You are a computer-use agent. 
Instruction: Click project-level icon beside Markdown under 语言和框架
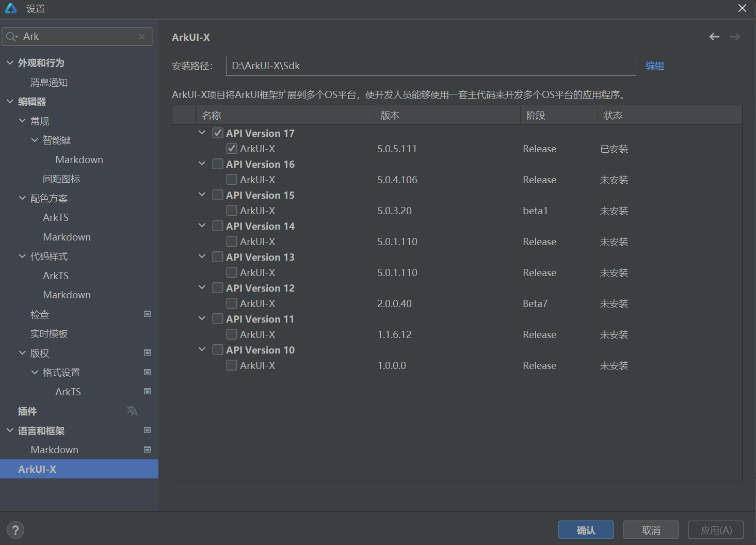click(147, 450)
